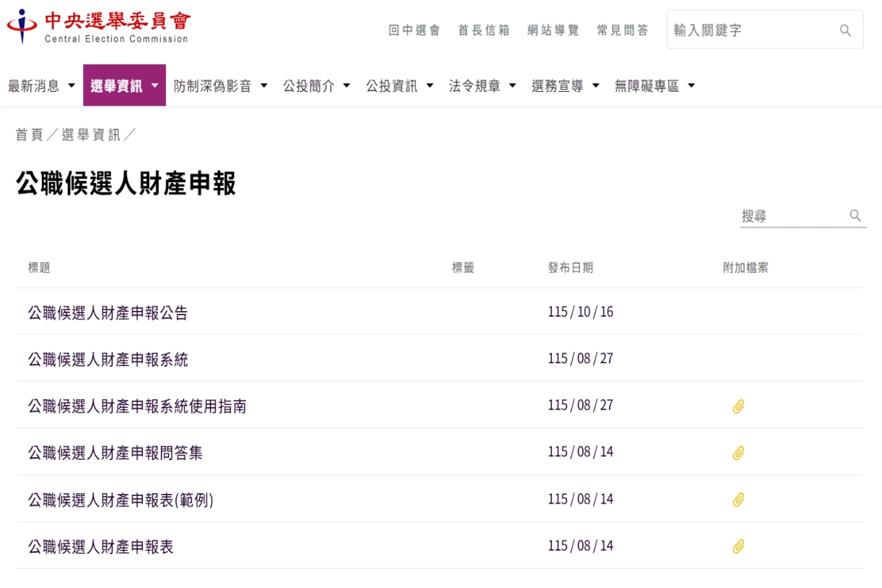Click the magnifier icon in table search field
Screen dimensions: 882x588
855,215
